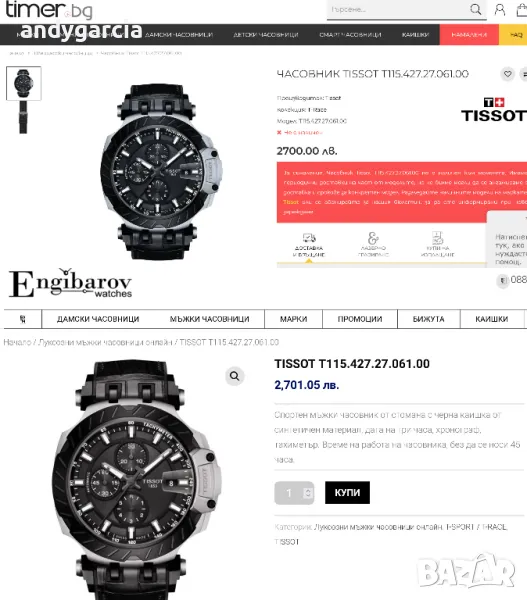The image size is (527, 600).
Task: Add watch to favorites with heart icon
Action: tap(507, 74)
